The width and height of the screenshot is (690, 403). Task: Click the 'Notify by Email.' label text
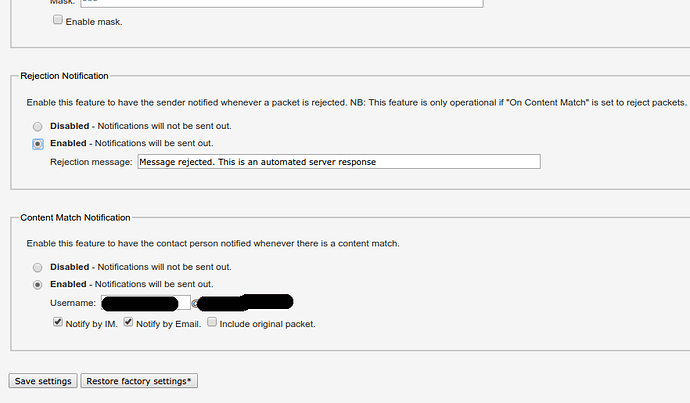pos(169,324)
